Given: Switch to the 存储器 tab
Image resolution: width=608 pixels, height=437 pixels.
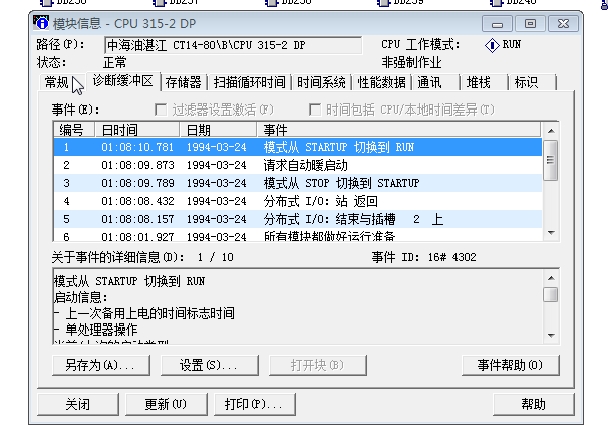Looking at the screenshot, I should pos(183,82).
